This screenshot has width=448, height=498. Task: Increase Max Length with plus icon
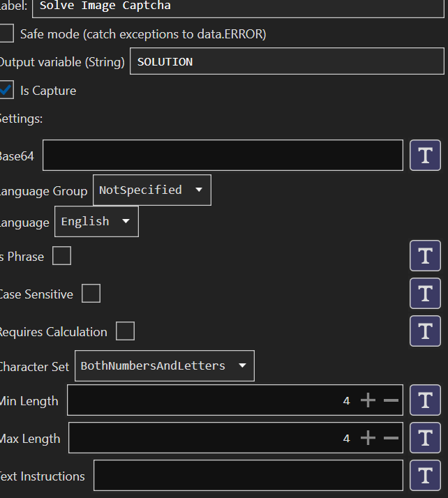[368, 438]
